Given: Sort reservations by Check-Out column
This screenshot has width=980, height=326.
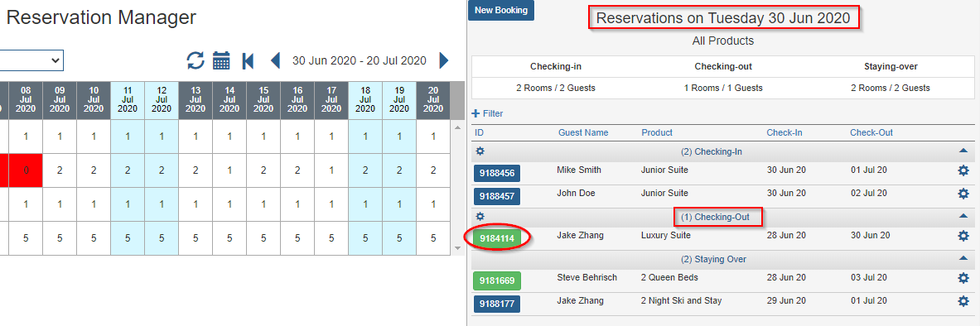Looking at the screenshot, I should (871, 132).
